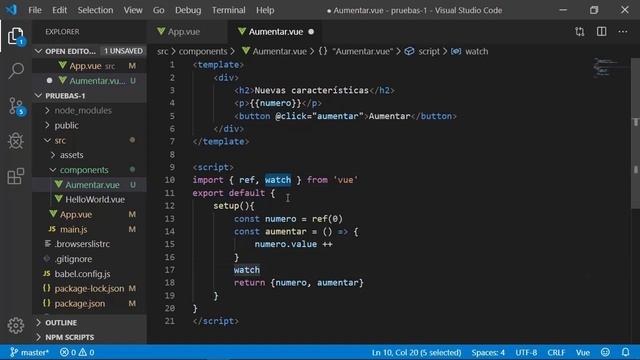The width and height of the screenshot is (640, 360).
Task: Expand the public folder
Action: [x=67, y=125]
